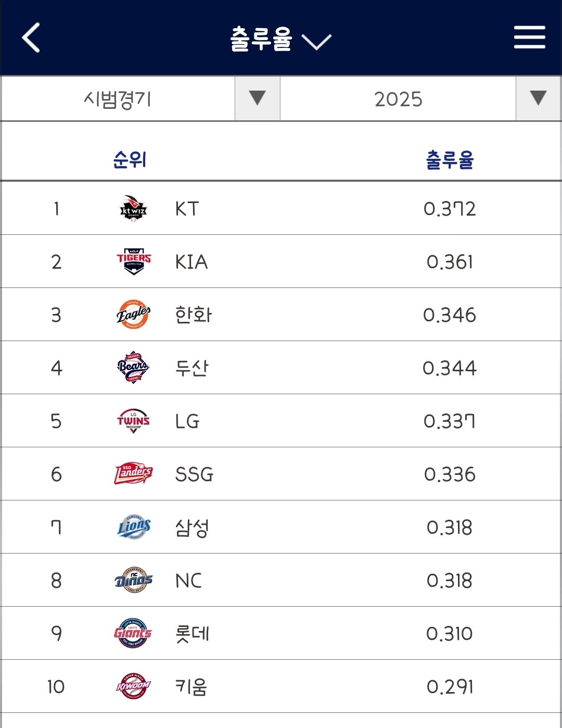562x728 pixels.
Task: Sort by the 출루율 column header
Action: click(x=450, y=160)
